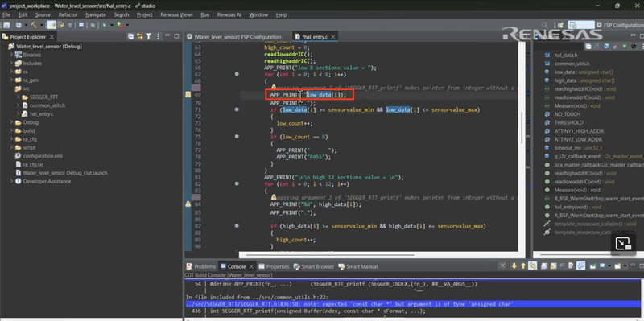Click the picture-in-picture overlay icon
This screenshot has height=321, width=644.
click(623, 244)
